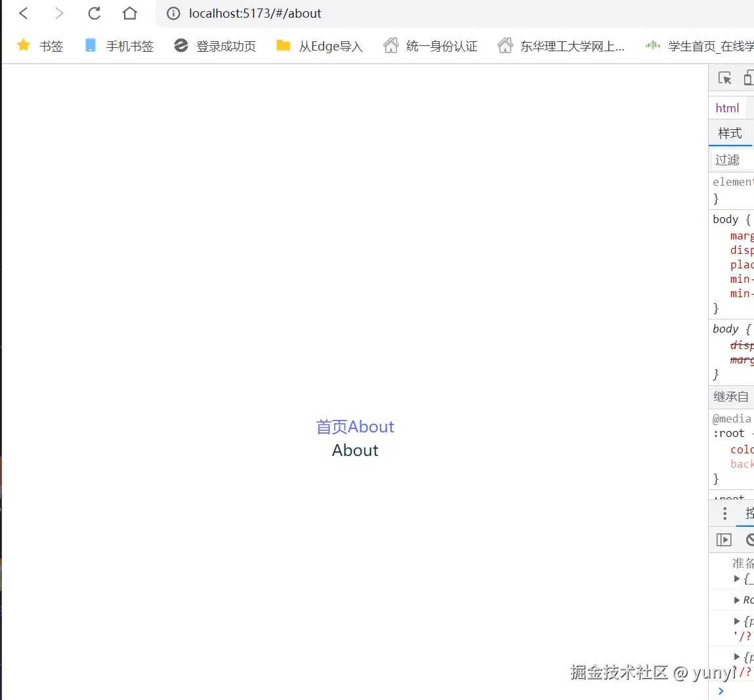Viewport: 754px width, 700px height.
Task: Open the 统一身份认证 bookmark
Action: pos(430,46)
